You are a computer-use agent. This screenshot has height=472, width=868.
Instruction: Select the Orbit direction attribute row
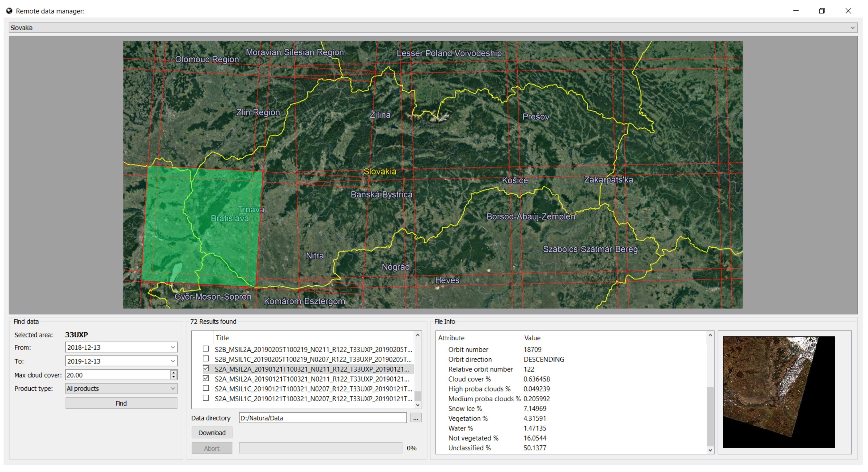(x=571, y=359)
